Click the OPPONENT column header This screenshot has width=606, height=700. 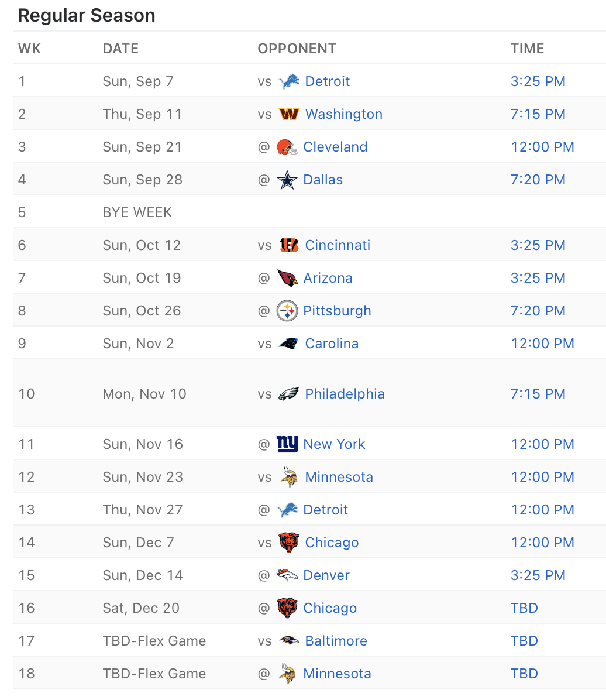point(297,48)
